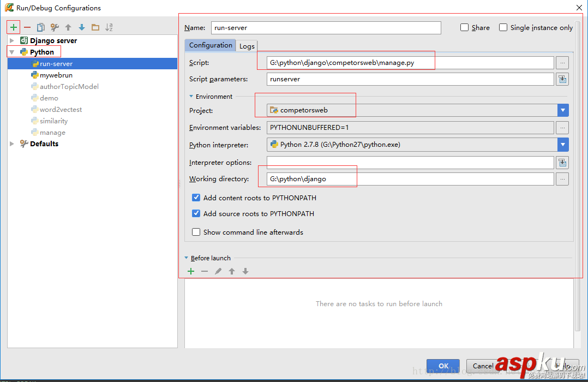Expand Django server tree node

(12, 40)
